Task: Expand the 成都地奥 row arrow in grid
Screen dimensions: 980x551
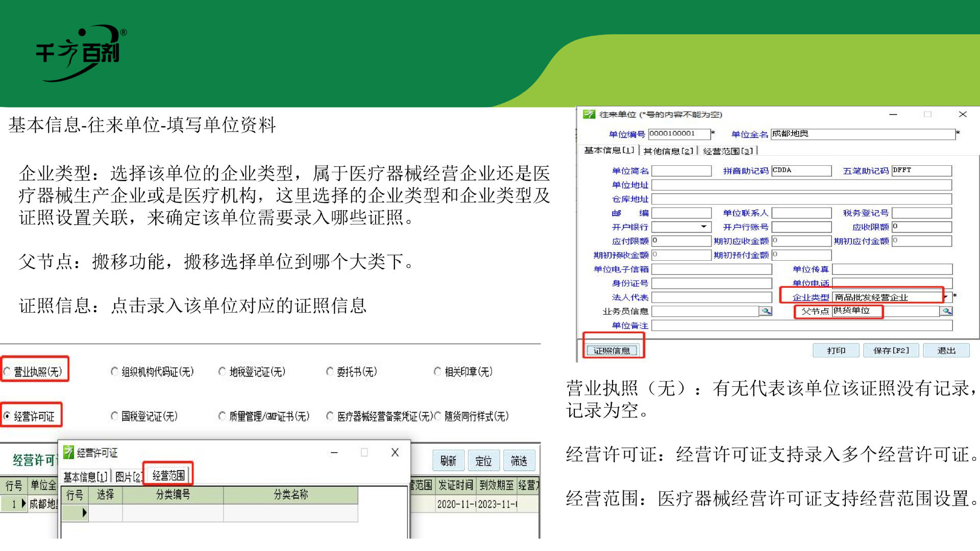Action: 23,503
